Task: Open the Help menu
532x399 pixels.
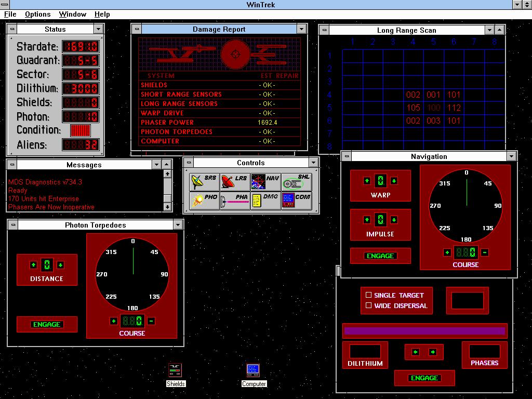Action: pos(102,14)
